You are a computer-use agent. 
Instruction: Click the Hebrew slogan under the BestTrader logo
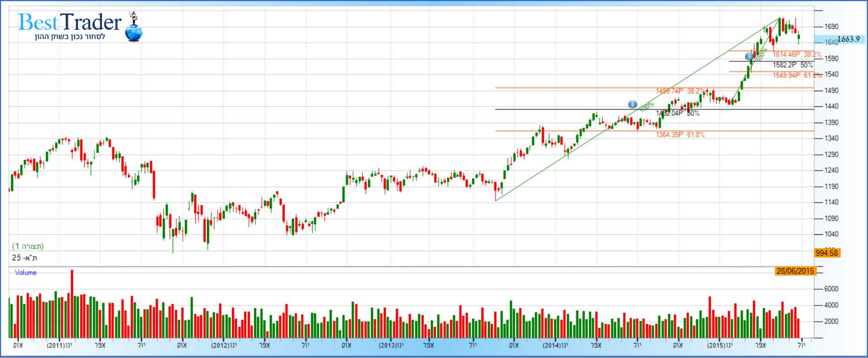(70, 36)
